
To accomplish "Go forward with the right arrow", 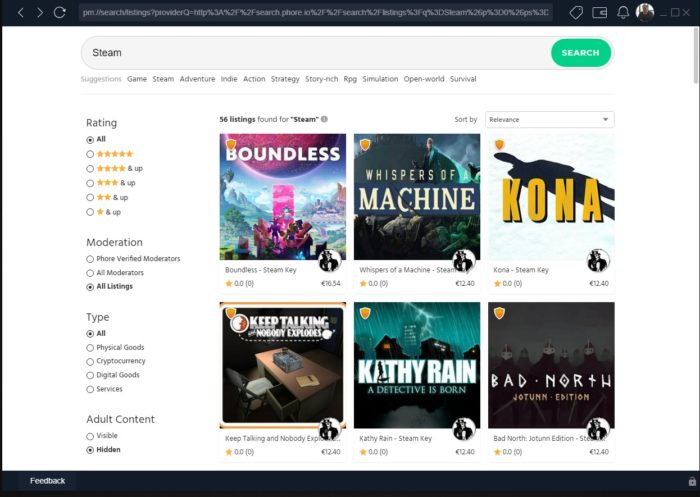I will pos(40,13).
